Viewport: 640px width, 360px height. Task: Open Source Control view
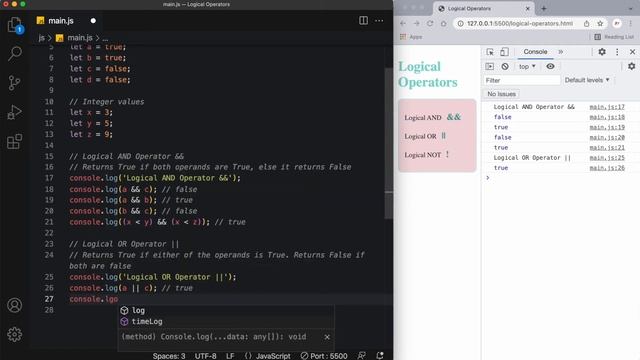(x=15, y=83)
